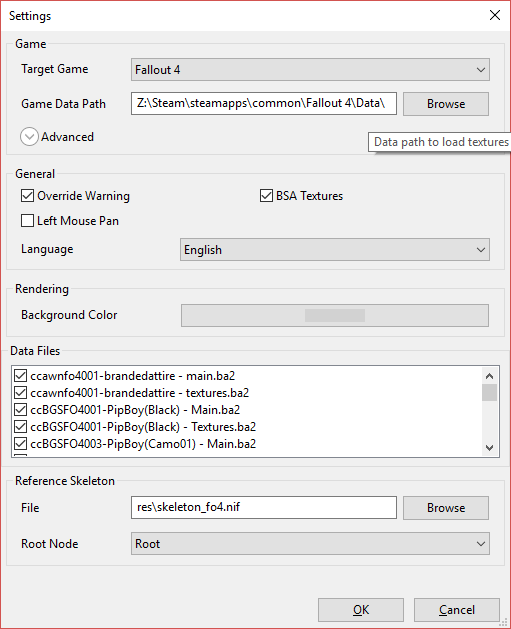This screenshot has height=629, width=511.
Task: Enable the Left Mouse Pan checkbox
Action: click(x=27, y=221)
